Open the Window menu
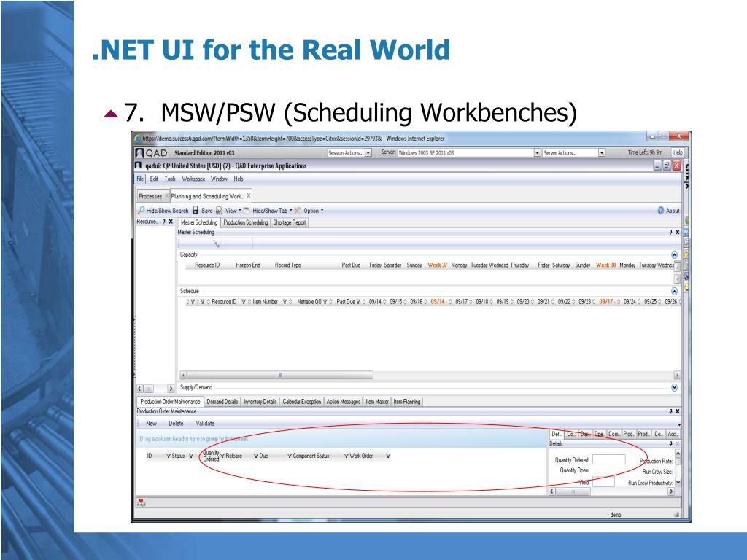 (x=219, y=179)
